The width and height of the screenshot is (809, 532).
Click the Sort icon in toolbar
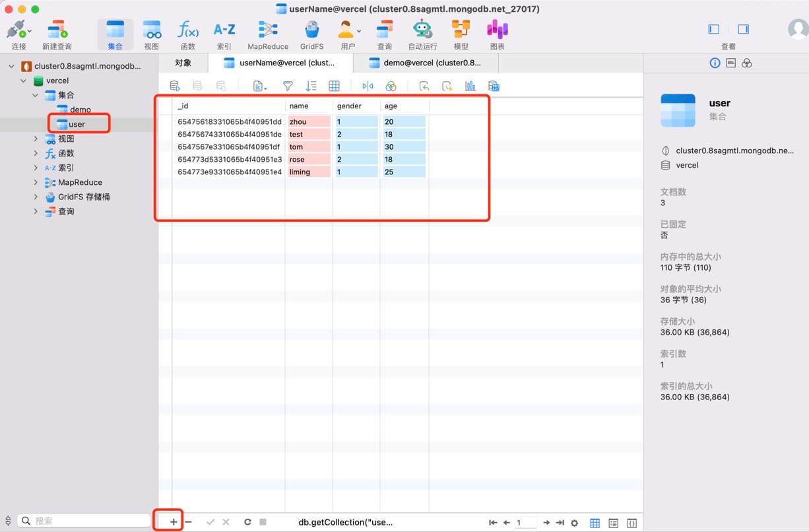tap(311, 86)
